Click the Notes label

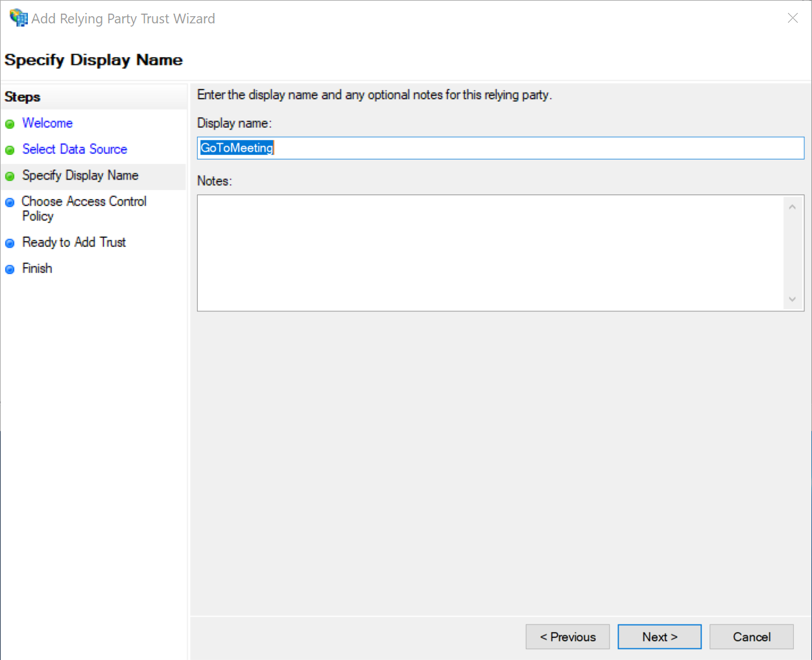coord(214,181)
